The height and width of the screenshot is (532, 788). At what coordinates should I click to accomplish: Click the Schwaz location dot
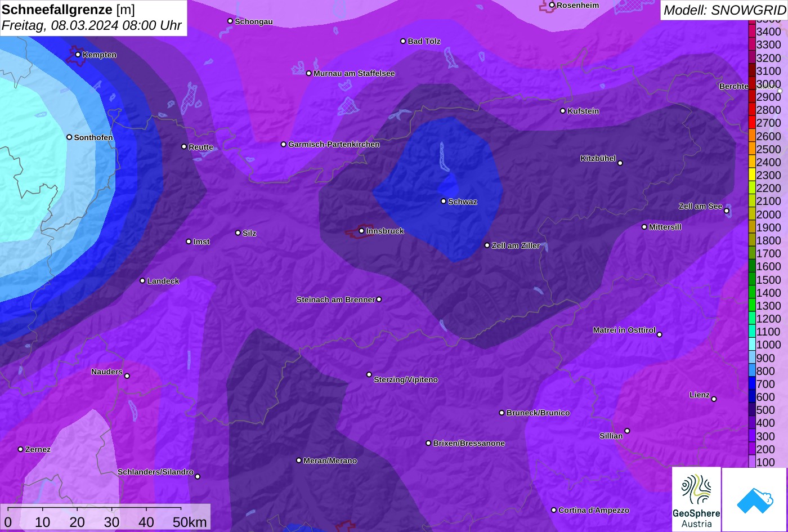pyautogui.click(x=444, y=201)
